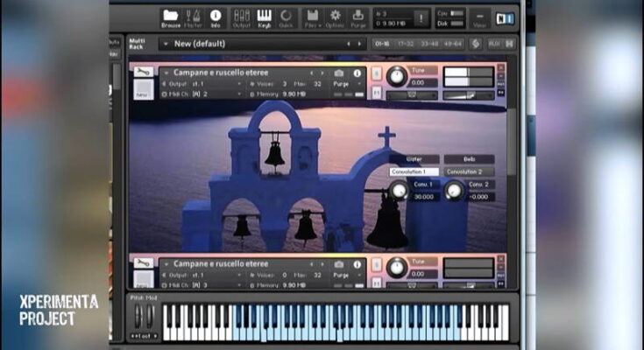Image resolution: width=644 pixels, height=350 pixels.
Task: Solo the first Campane instrument
Action: [376, 73]
